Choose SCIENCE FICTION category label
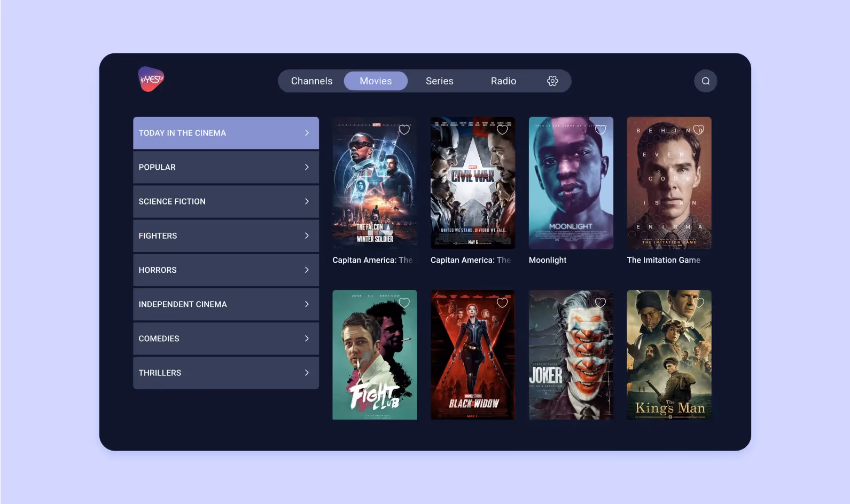 coord(172,201)
